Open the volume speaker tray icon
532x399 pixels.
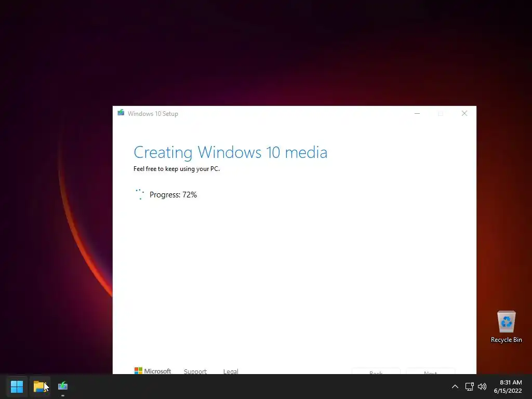click(482, 387)
